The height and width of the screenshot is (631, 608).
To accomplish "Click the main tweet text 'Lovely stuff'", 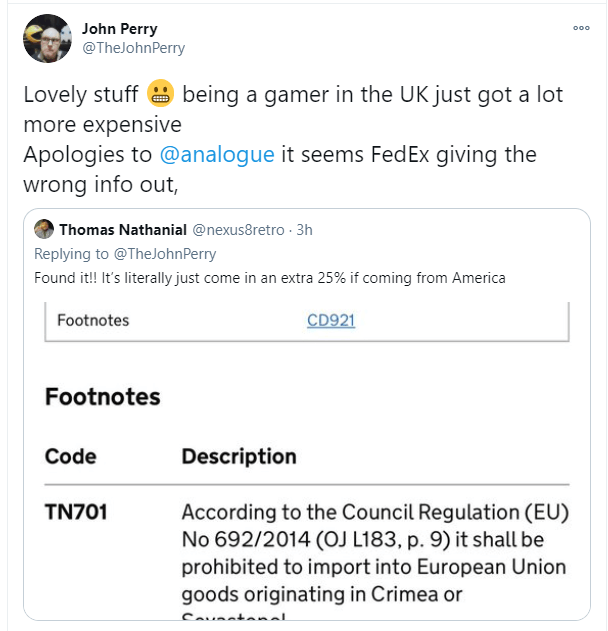I will coord(81,95).
